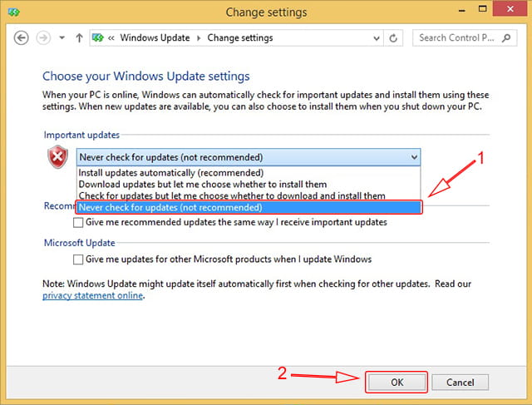This screenshot has height=405, width=532.
Task: Click the red shield warning icon
Action: pos(57,157)
